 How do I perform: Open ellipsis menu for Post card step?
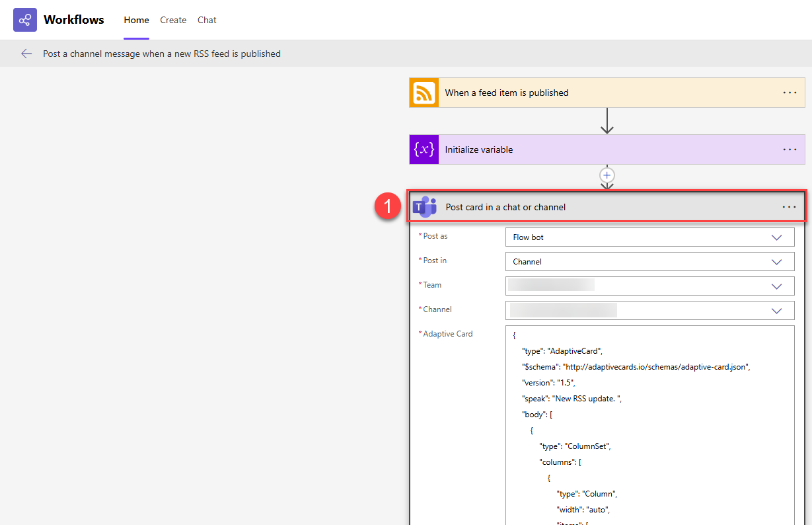[789, 207]
